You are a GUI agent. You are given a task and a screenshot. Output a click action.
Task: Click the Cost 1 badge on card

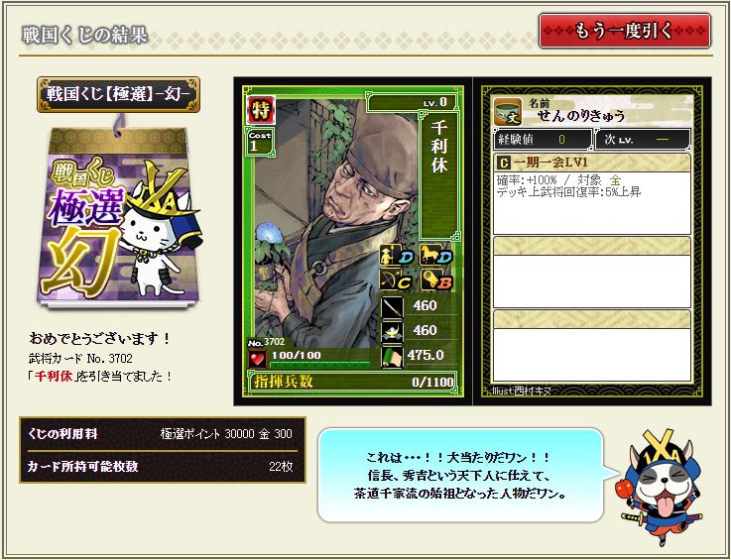pos(259,142)
